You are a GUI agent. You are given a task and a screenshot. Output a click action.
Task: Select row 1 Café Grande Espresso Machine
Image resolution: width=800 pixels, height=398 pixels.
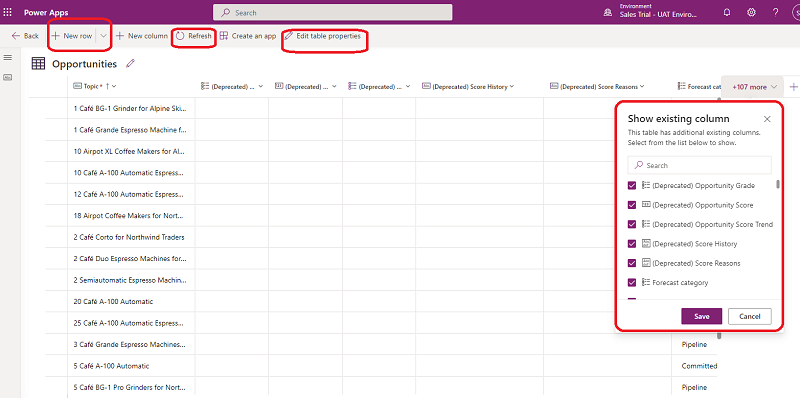click(x=130, y=130)
